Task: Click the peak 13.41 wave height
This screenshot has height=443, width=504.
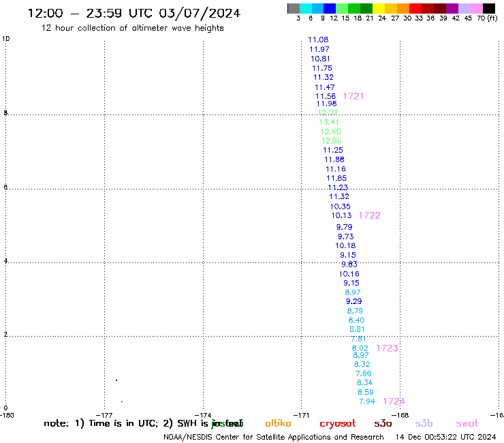Action: tap(329, 122)
